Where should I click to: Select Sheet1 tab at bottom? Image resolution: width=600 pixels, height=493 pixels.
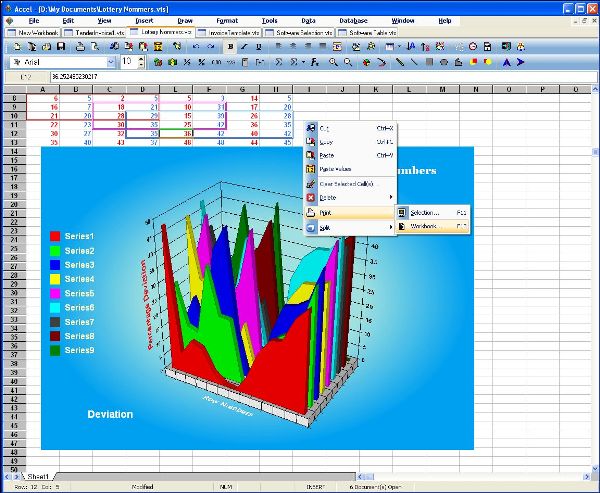tap(38, 477)
